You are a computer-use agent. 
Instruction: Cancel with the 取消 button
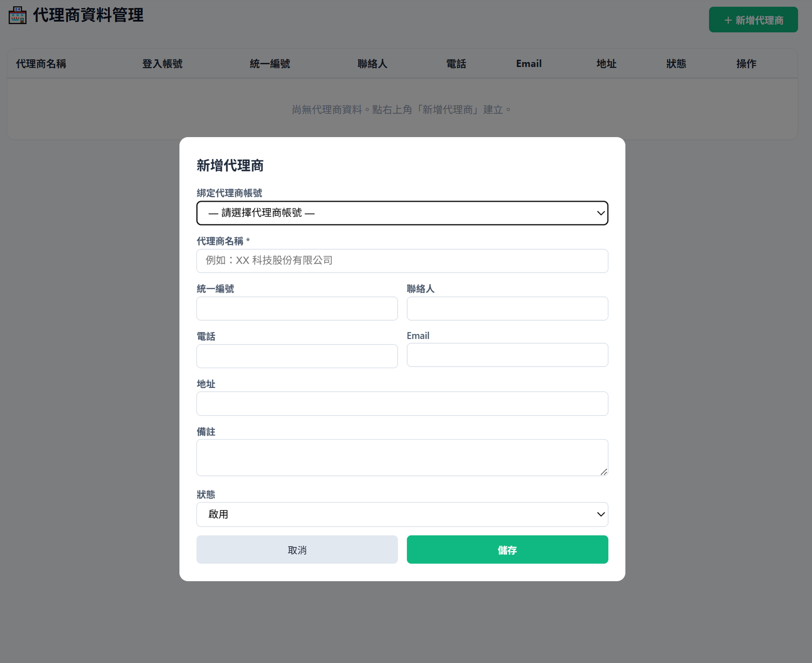pyautogui.click(x=297, y=550)
